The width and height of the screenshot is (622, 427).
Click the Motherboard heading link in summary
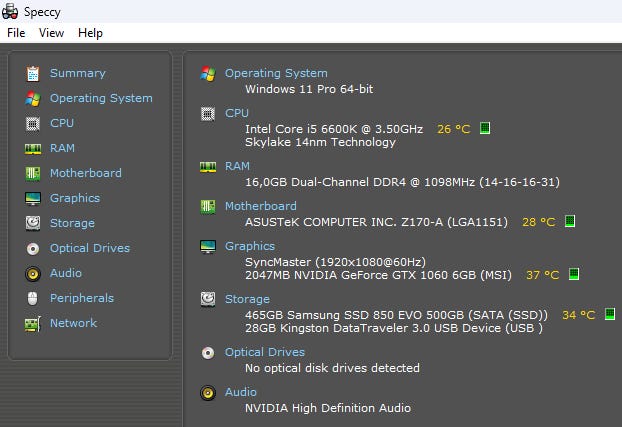[261, 206]
